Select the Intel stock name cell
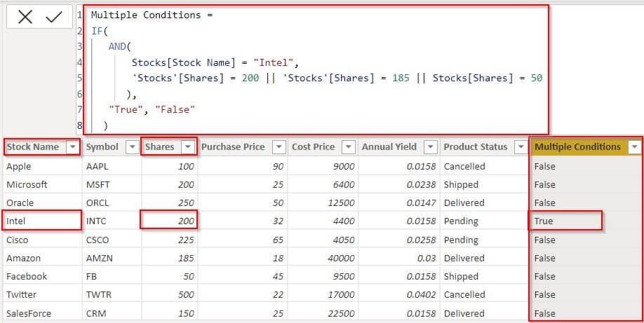Viewport: 644px width, 323px height. [42, 221]
